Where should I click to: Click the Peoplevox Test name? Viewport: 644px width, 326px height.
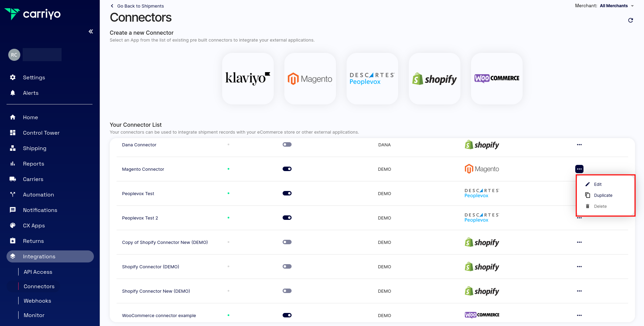pos(138,194)
